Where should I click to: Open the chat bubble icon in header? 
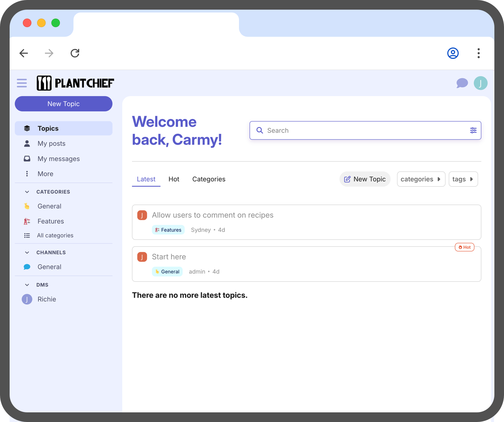(462, 83)
